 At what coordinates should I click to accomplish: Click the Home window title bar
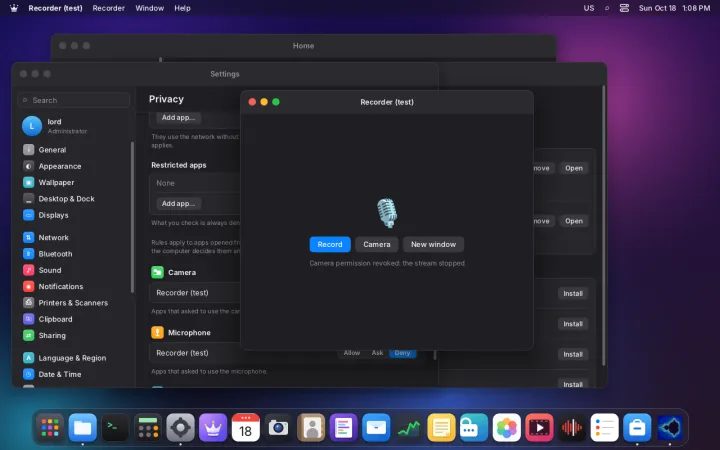click(303, 45)
